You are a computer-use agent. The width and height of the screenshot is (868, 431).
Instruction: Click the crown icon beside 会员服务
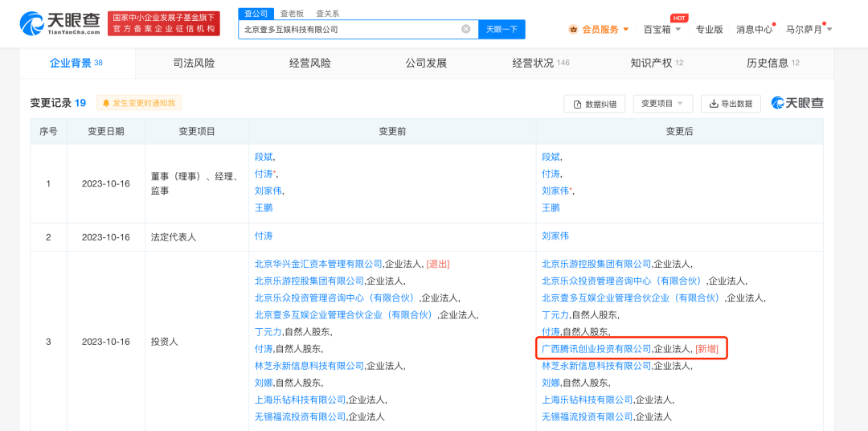click(574, 30)
